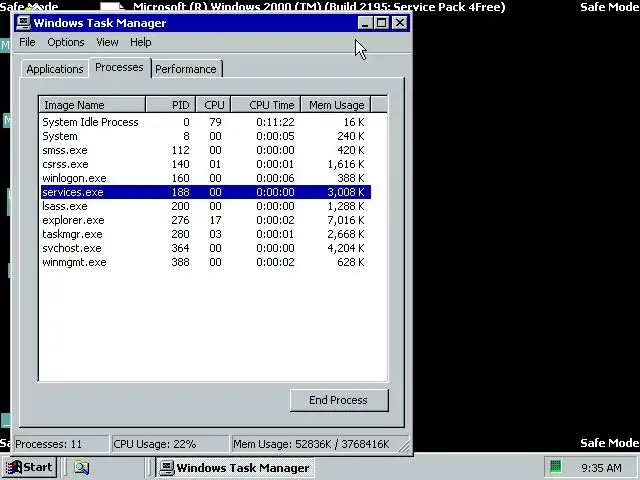Select the explorer.exe process
This screenshot has height=480, width=640.
(x=206, y=220)
